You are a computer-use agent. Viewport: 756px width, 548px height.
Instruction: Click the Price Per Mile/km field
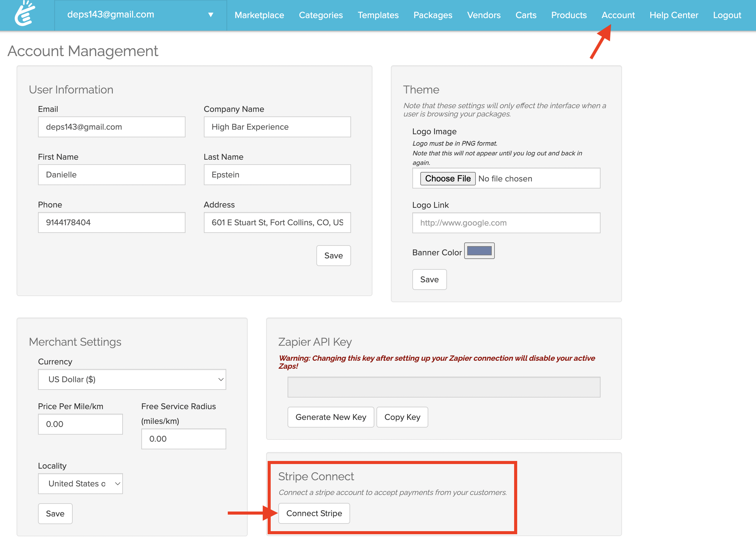[x=80, y=424]
